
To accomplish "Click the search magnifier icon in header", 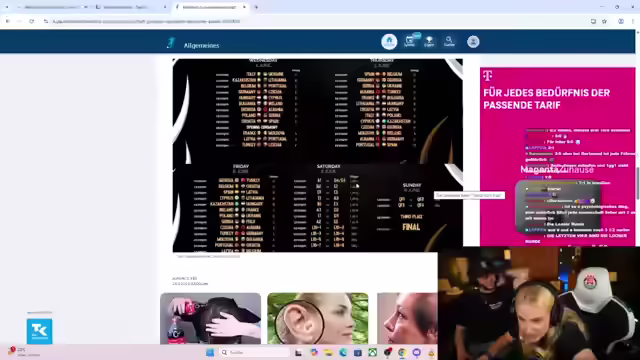I will (x=449, y=41).
